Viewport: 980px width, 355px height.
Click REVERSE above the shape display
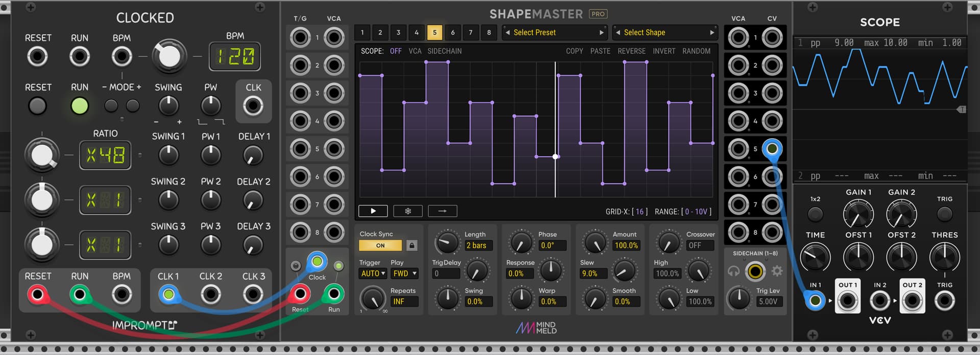point(631,51)
